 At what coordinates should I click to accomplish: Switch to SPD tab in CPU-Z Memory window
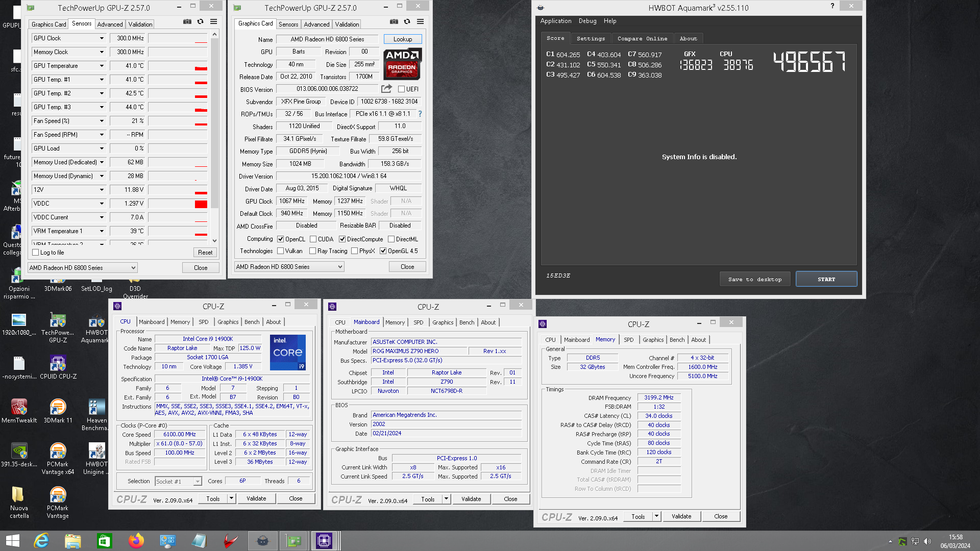[x=628, y=340]
